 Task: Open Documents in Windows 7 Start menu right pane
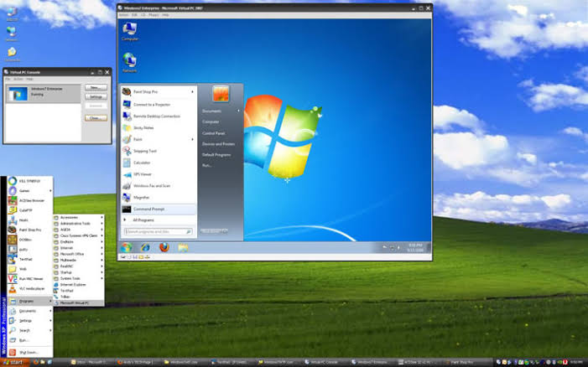(212, 111)
